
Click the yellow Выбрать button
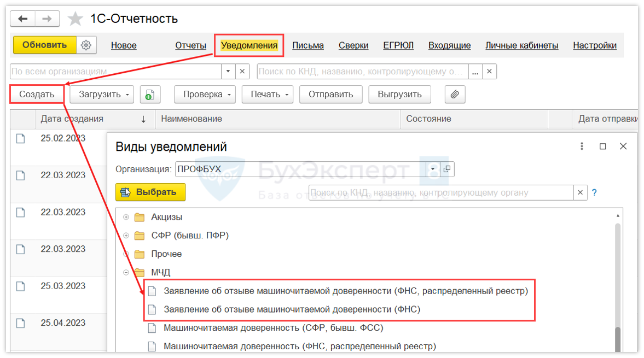coord(150,192)
